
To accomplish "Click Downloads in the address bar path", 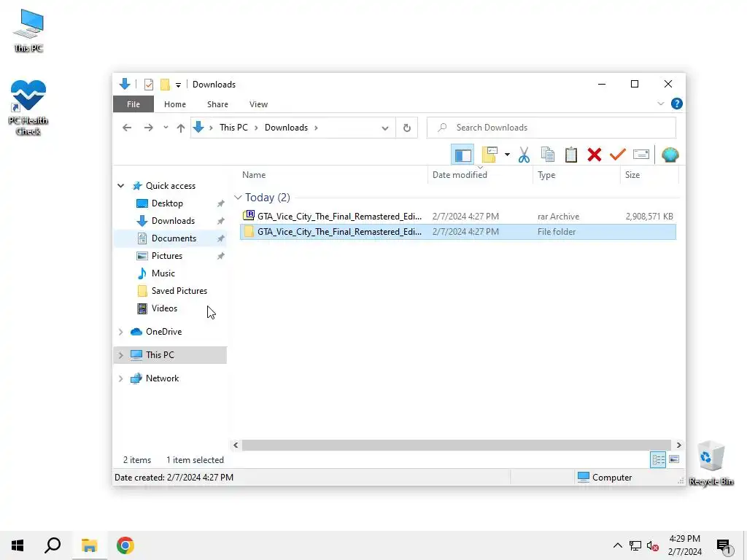I will [286, 128].
